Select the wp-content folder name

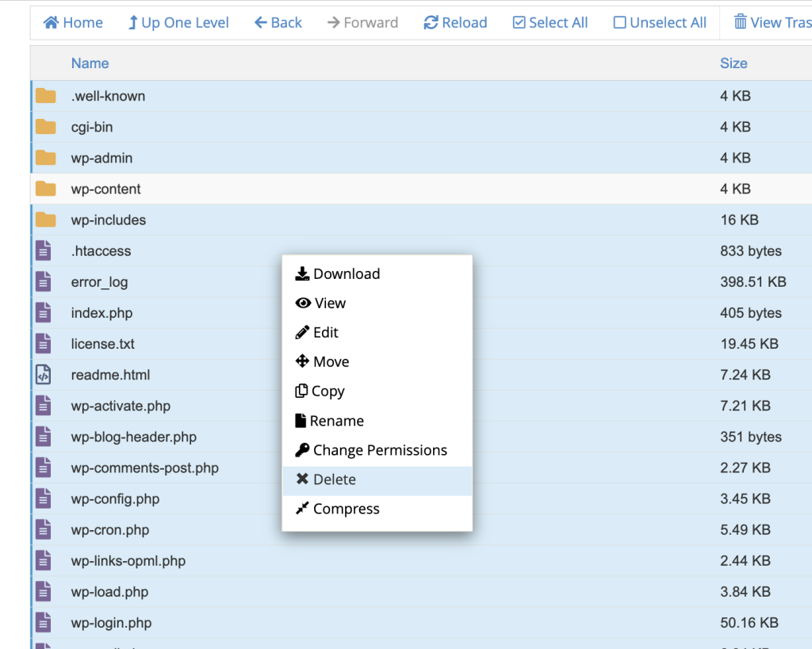pyautogui.click(x=105, y=189)
